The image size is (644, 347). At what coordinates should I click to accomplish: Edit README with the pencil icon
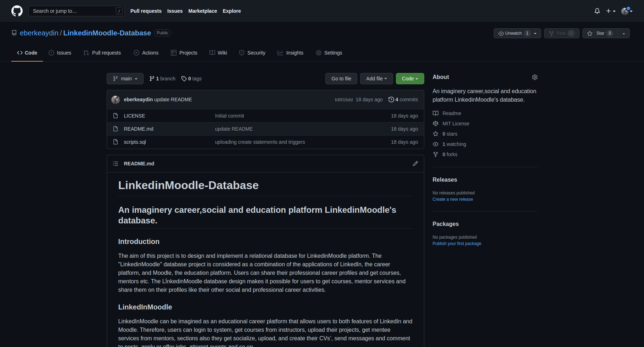point(415,164)
